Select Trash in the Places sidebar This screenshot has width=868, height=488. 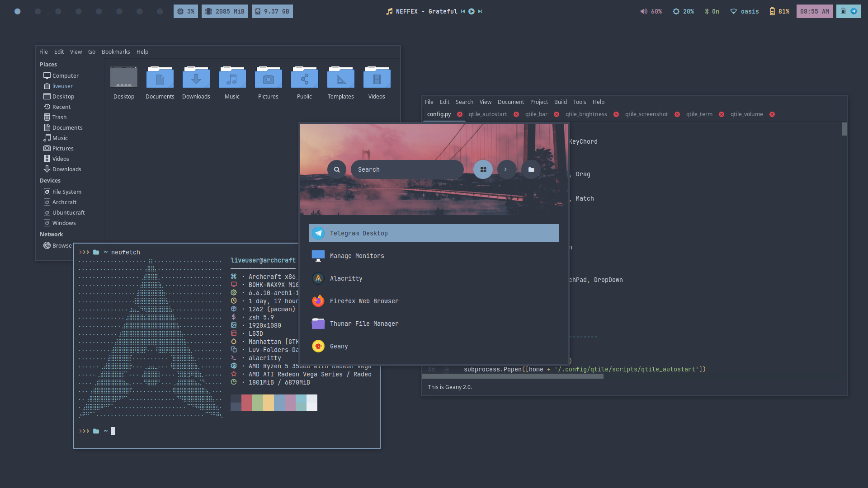[x=59, y=117]
